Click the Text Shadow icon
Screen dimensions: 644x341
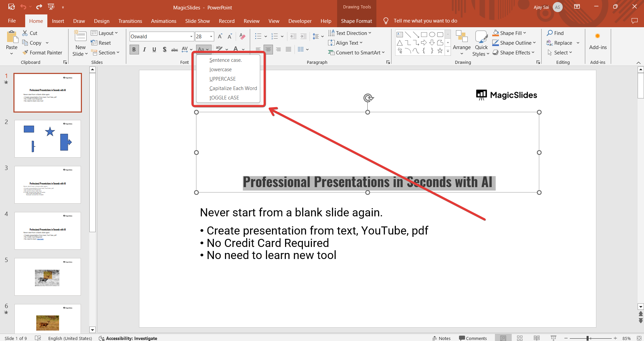tap(165, 50)
